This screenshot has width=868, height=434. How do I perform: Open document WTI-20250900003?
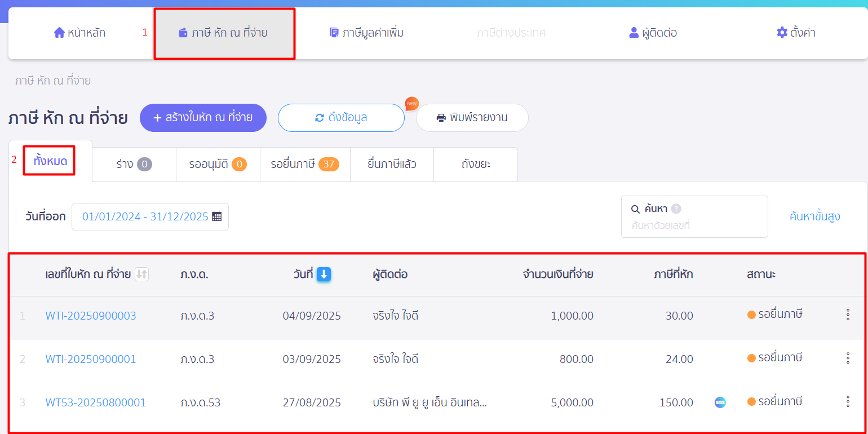(91, 316)
